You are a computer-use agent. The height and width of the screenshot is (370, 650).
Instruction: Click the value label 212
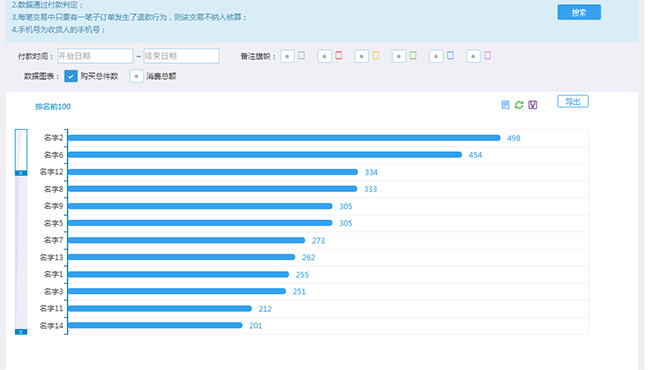point(265,309)
